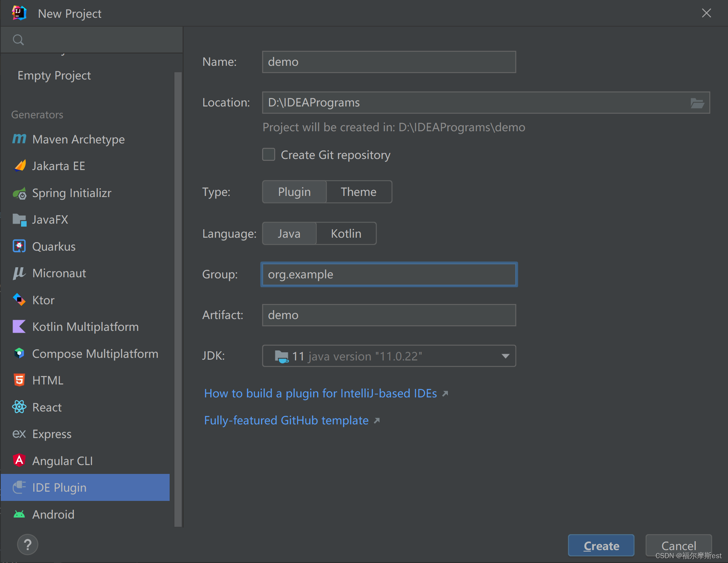Expand the JDK version dropdown
The image size is (728, 563).
(x=505, y=356)
